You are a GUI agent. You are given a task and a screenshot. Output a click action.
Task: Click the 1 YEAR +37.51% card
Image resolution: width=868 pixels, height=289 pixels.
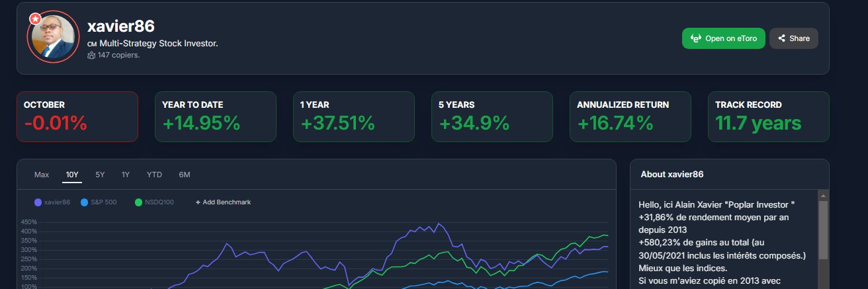354,116
